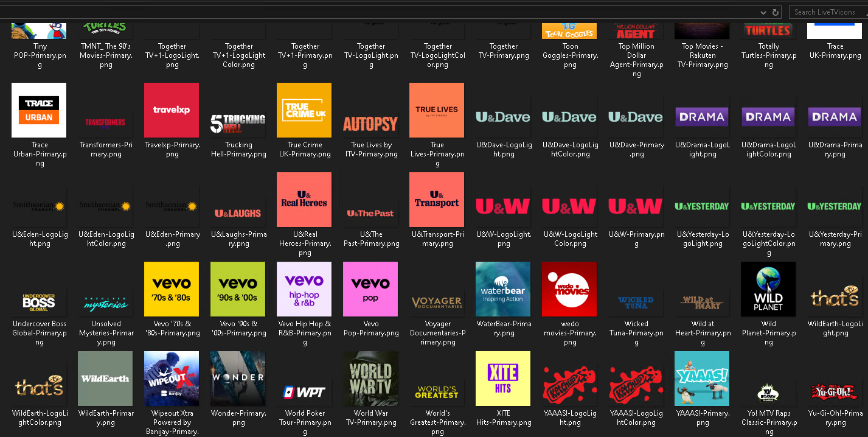Select Undercover Boss Global-Primary.png icon
868x437 pixels.
pyautogui.click(x=39, y=301)
